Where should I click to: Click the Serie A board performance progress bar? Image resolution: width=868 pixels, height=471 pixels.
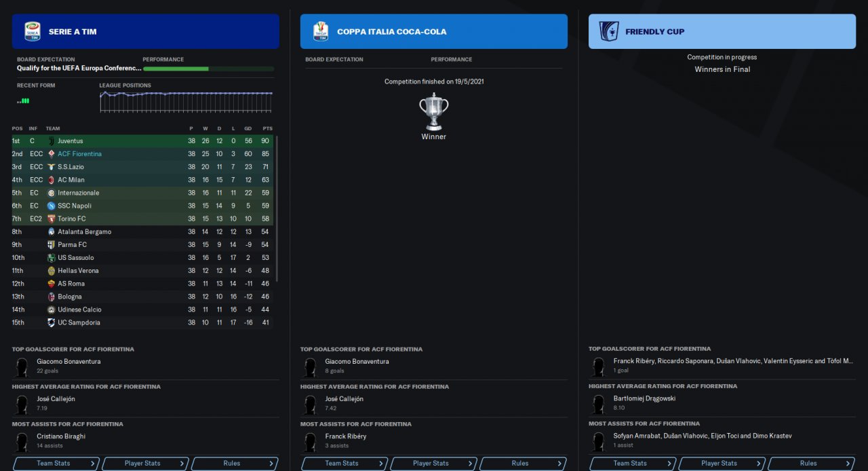tap(208, 69)
